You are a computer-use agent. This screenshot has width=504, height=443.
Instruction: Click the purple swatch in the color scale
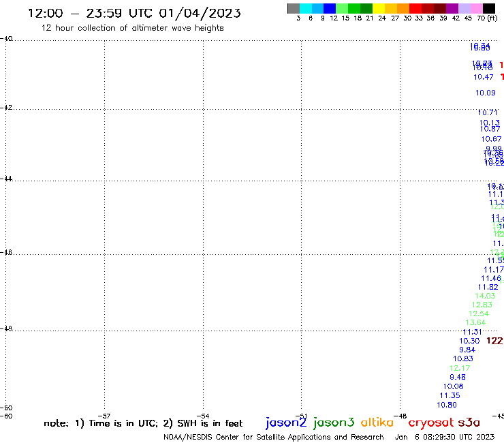(x=452, y=8)
